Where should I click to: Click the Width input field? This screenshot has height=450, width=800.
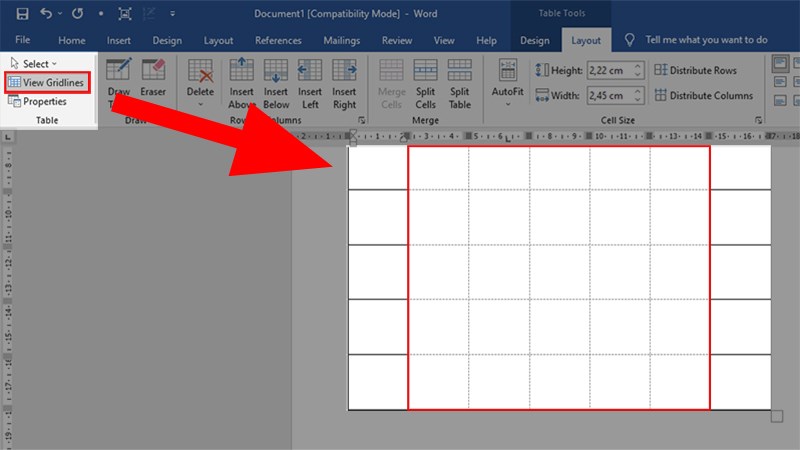pos(610,95)
